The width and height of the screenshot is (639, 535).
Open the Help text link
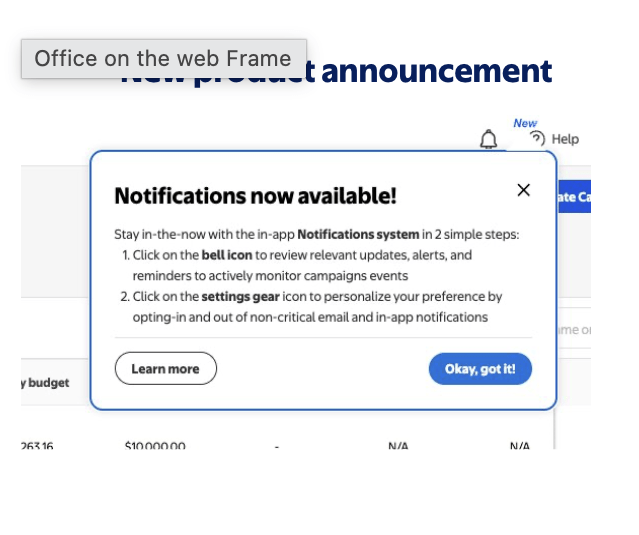565,139
